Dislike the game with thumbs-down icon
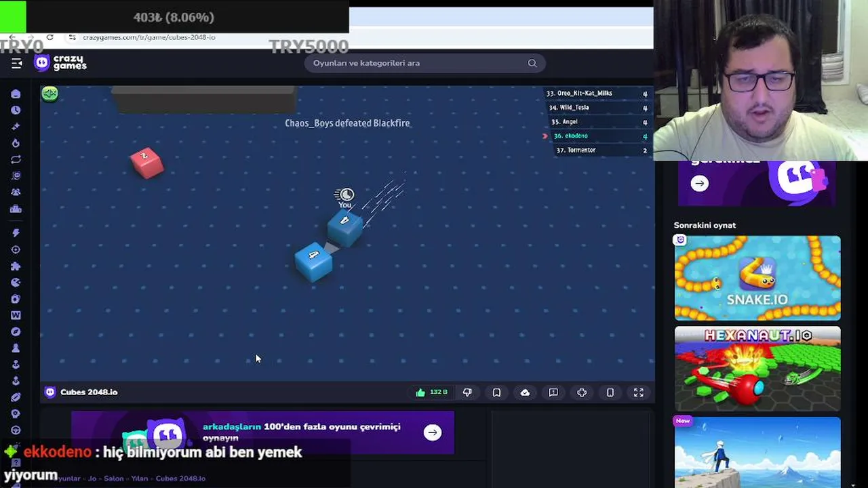 click(x=467, y=392)
